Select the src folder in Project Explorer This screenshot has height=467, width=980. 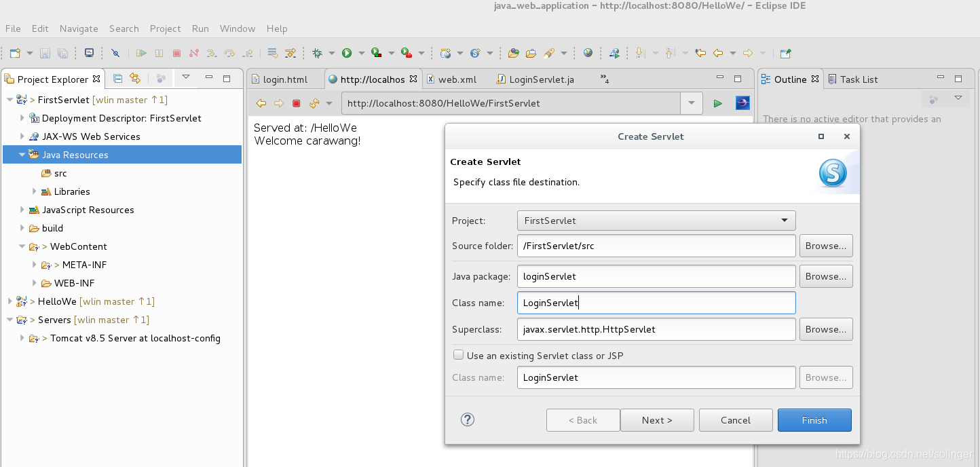(x=60, y=173)
